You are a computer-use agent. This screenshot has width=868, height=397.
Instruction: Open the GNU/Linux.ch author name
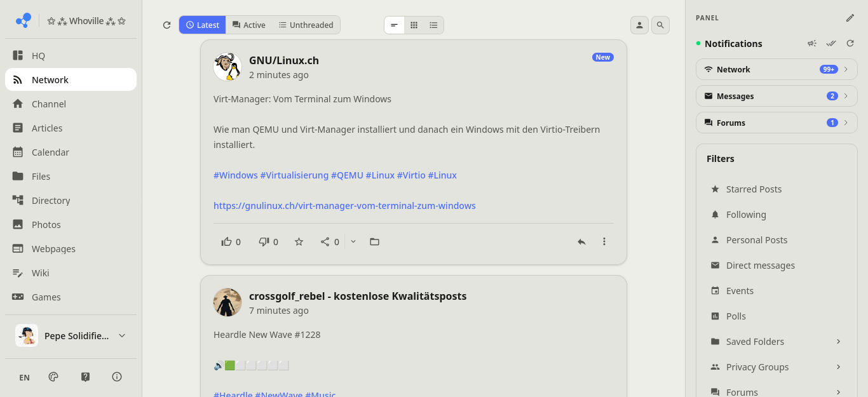pyautogui.click(x=284, y=60)
